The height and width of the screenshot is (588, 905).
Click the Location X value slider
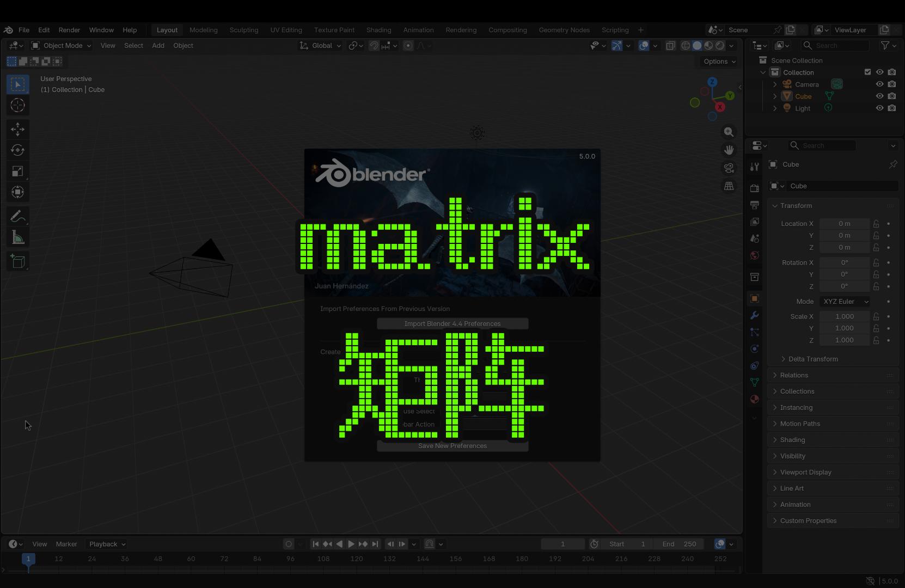(845, 224)
